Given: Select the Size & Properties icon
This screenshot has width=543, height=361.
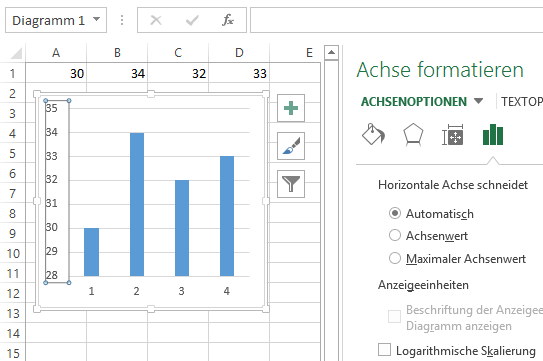Looking at the screenshot, I should (453, 135).
